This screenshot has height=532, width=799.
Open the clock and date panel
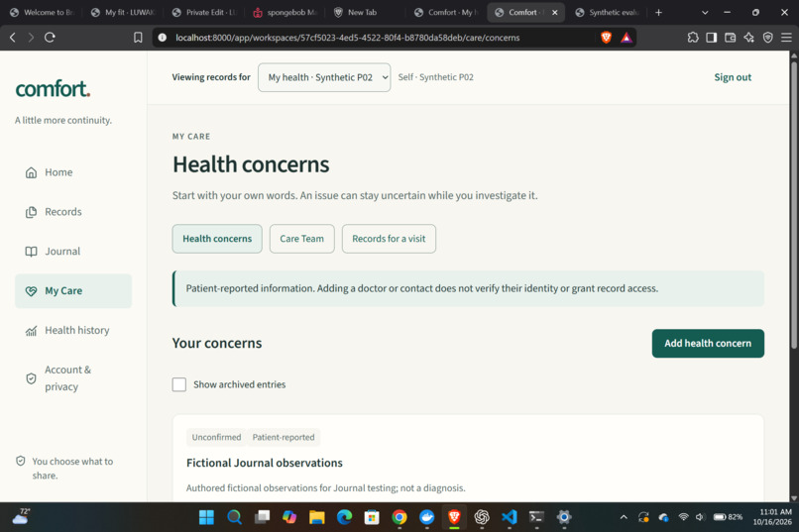click(x=772, y=517)
